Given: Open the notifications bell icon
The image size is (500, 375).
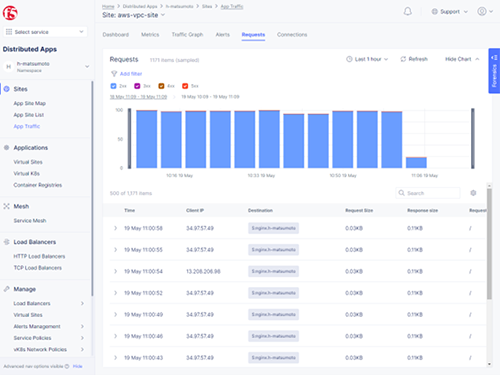Looking at the screenshot, I should click(x=407, y=12).
